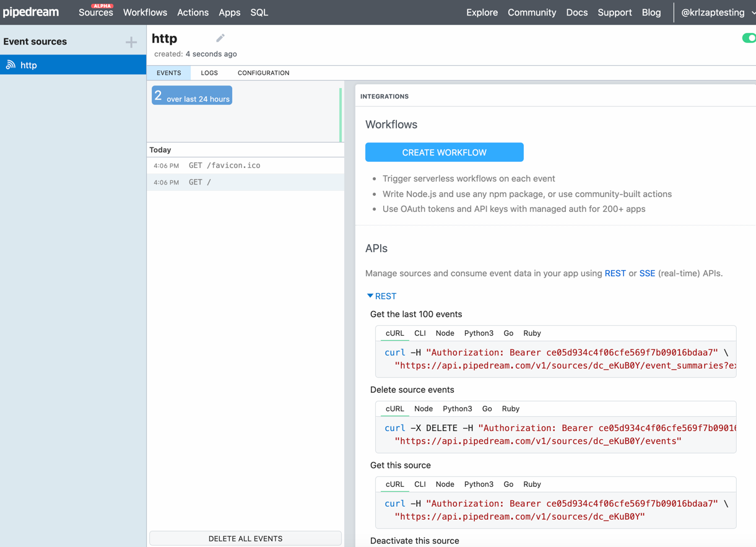The height and width of the screenshot is (547, 756).
Task: Open the SSE API link
Action: [647, 273]
